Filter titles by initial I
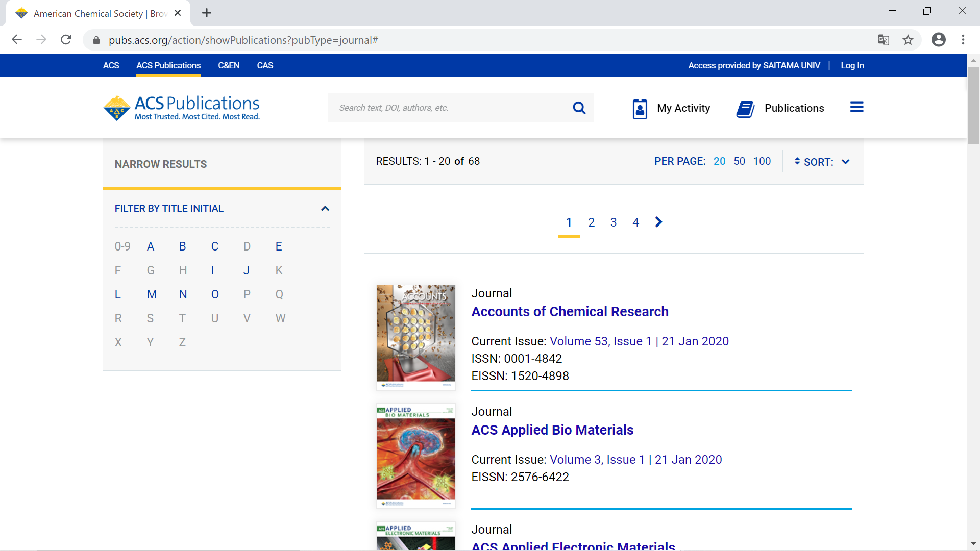 [213, 270]
